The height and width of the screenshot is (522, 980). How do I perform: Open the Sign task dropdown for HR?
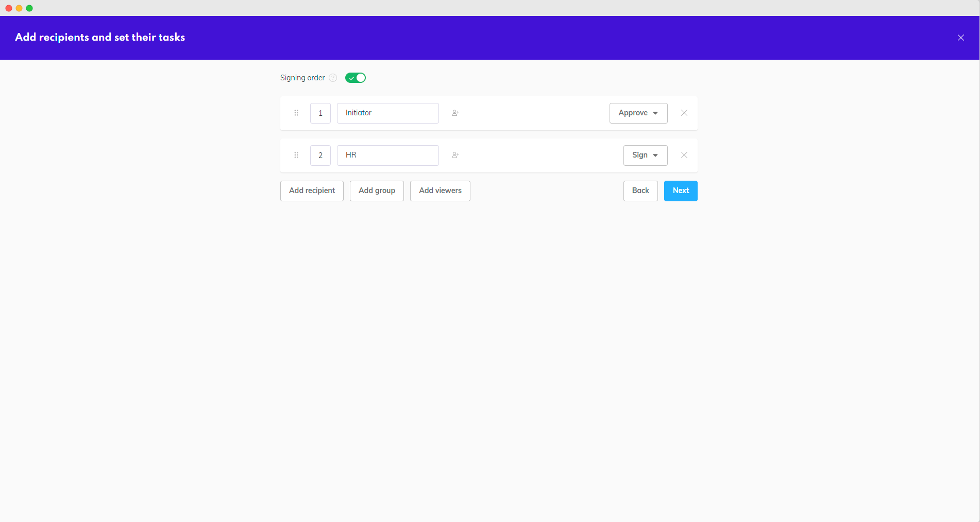click(x=645, y=155)
